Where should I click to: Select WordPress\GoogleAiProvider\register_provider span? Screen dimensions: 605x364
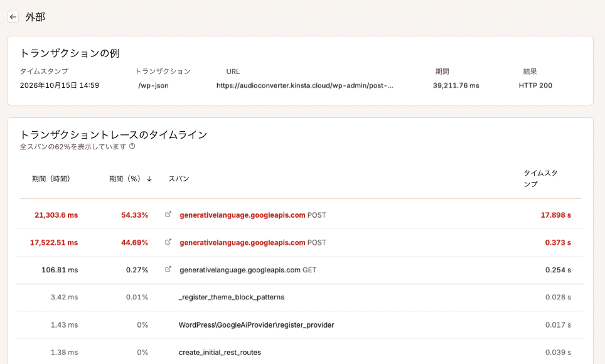click(x=256, y=325)
